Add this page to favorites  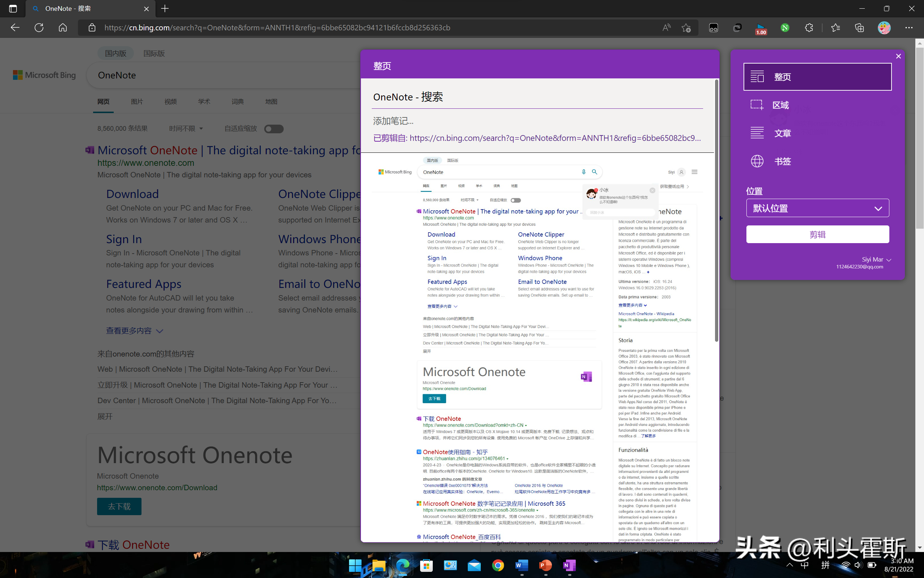[x=686, y=27]
